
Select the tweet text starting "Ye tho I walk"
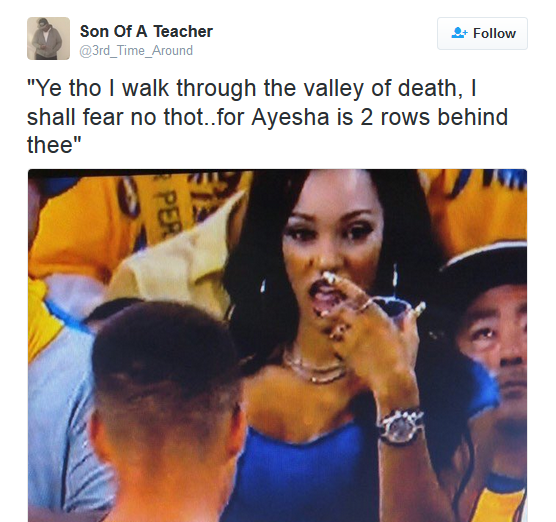(268, 117)
